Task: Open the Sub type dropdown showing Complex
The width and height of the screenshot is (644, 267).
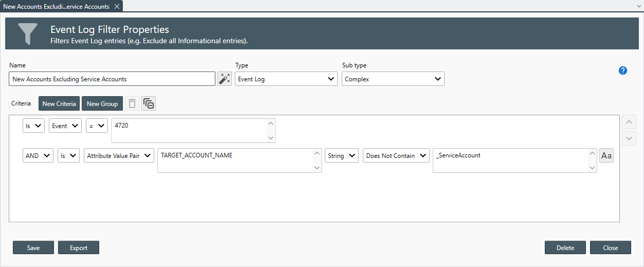Action: [393, 79]
